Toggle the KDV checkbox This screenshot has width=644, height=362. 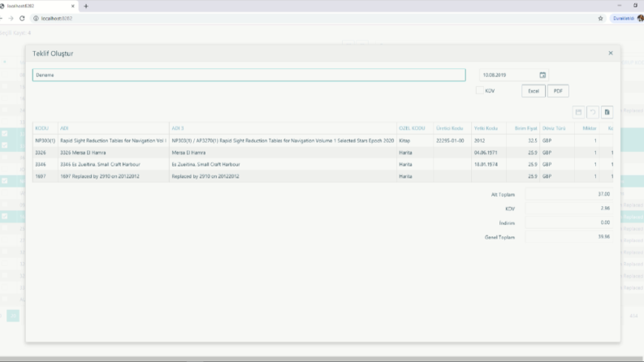click(x=479, y=91)
